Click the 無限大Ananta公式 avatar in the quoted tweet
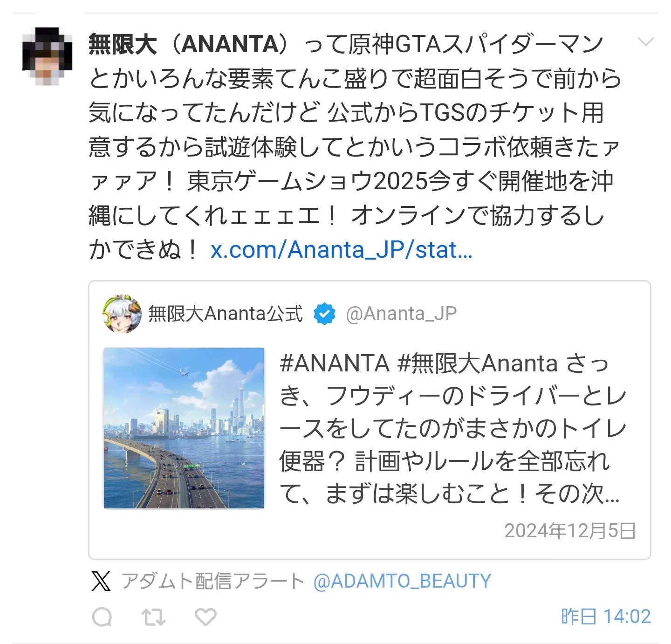This screenshot has height=644, width=671. [x=122, y=314]
